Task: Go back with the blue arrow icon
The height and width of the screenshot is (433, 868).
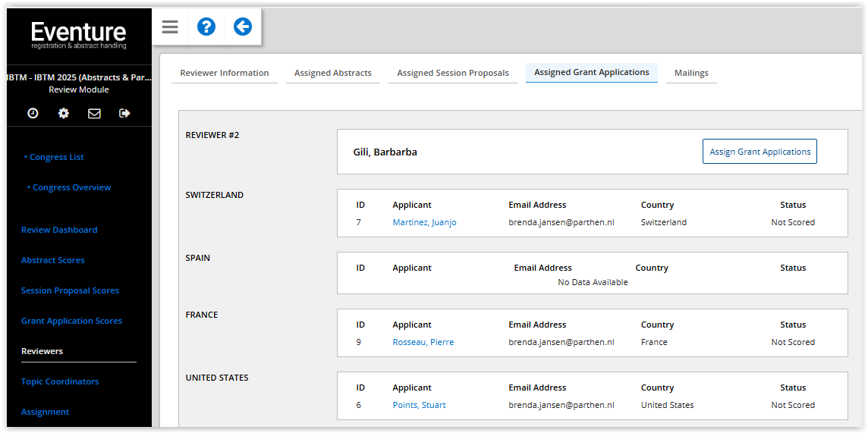Action: pyautogui.click(x=243, y=27)
